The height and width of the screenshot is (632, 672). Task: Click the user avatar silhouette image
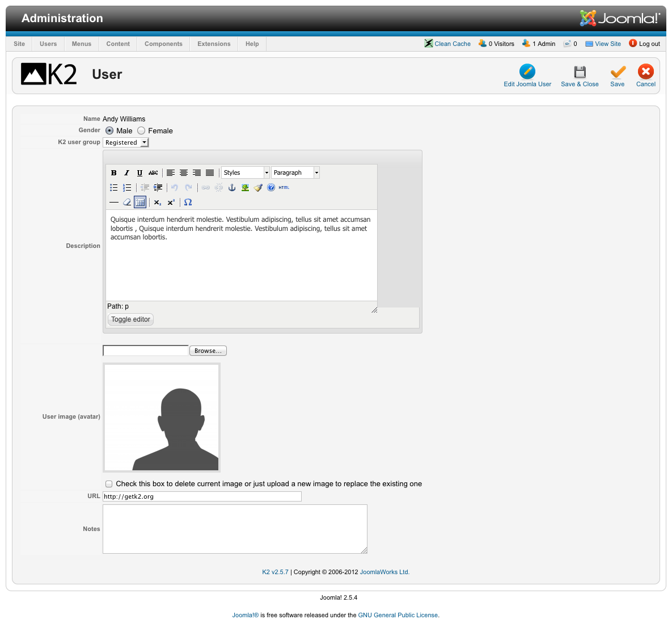point(162,418)
